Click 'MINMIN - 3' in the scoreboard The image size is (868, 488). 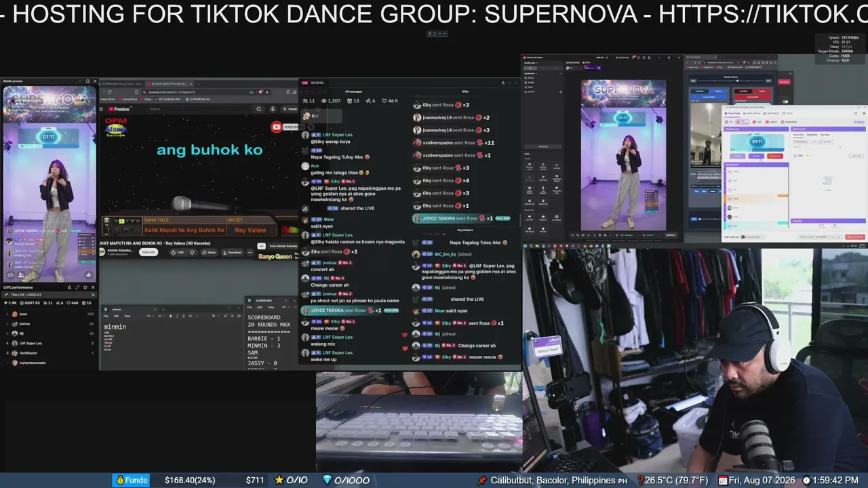(x=264, y=346)
